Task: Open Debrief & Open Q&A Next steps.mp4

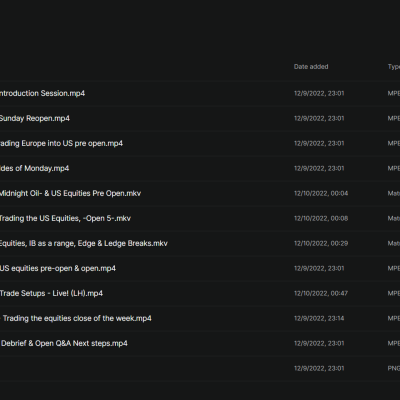Action: coord(64,343)
